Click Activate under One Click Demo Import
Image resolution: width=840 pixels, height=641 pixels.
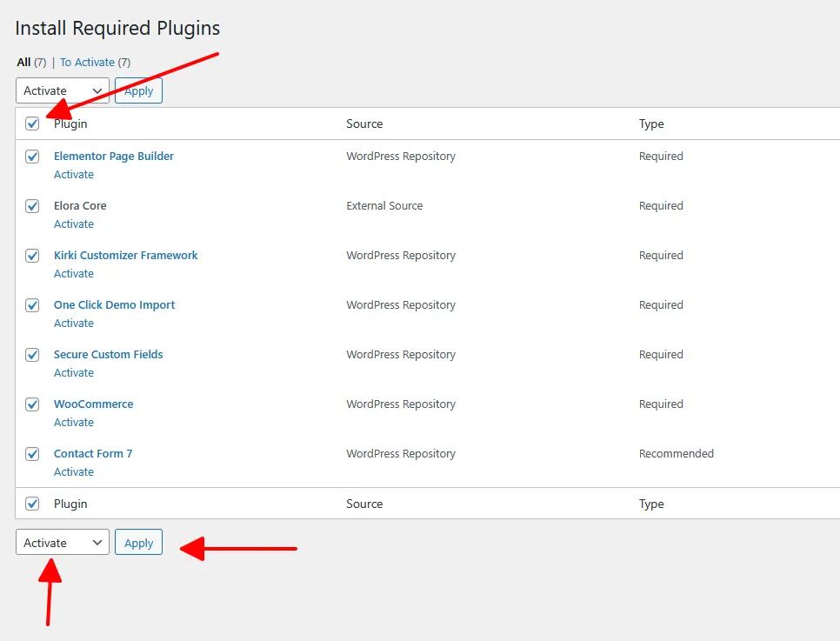point(73,324)
